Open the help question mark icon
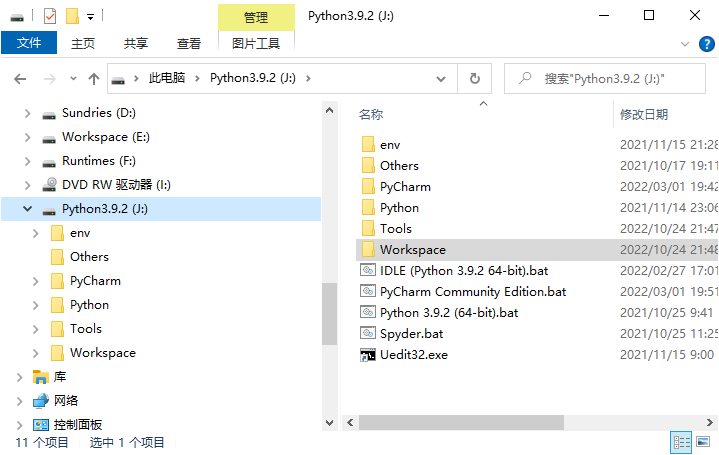 pyautogui.click(x=706, y=44)
